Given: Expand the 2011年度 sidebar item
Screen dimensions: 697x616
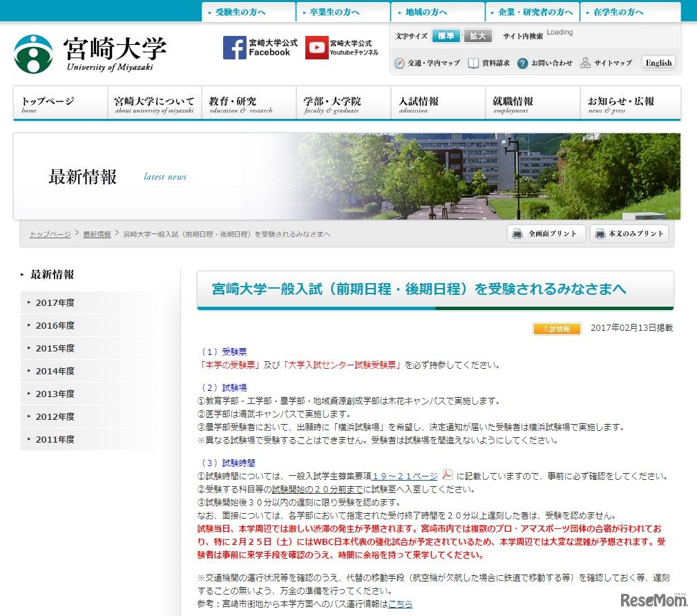Looking at the screenshot, I should 55,439.
